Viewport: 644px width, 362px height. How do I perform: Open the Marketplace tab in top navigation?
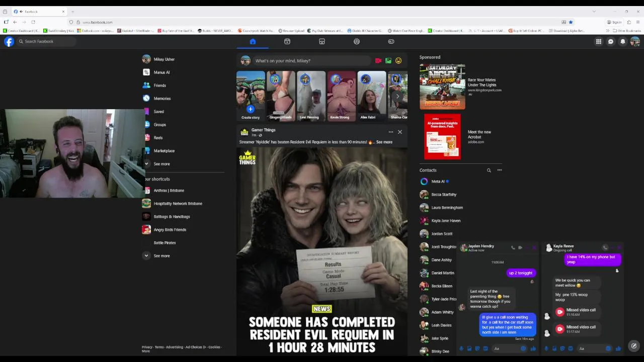(322, 42)
